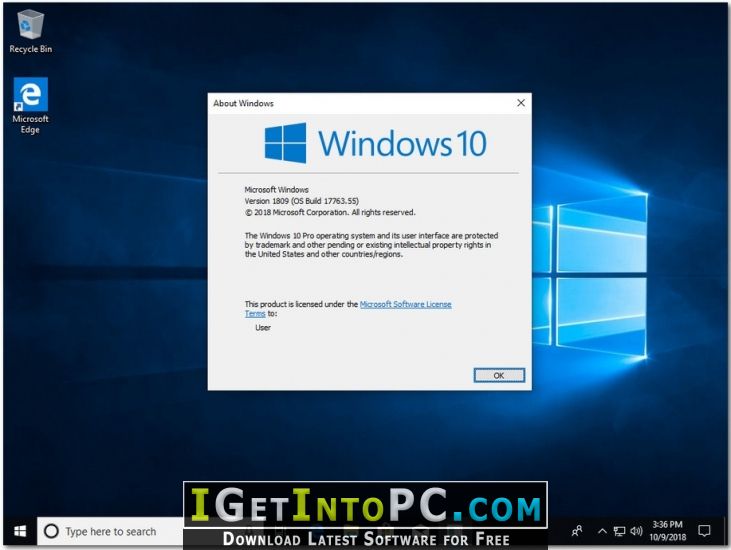The height and width of the screenshot is (550, 731).
Task: Open the Action Center notification icon
Action: click(x=704, y=531)
